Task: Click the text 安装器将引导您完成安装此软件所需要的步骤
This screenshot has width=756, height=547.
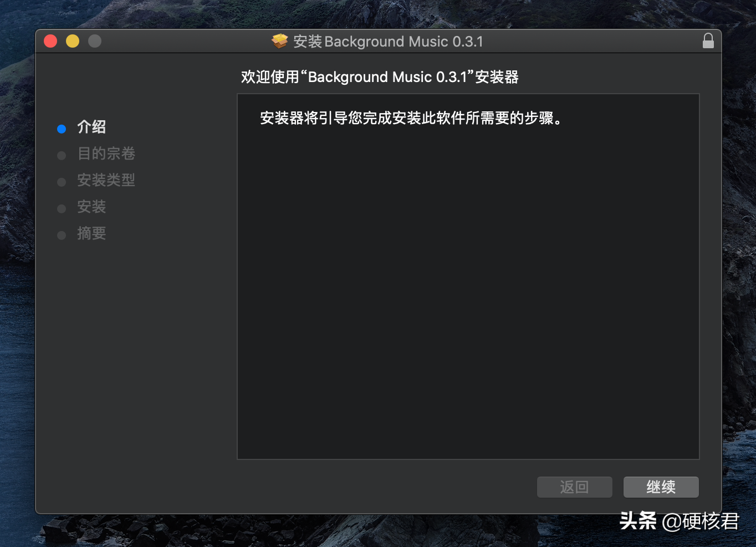Action: coord(411,118)
